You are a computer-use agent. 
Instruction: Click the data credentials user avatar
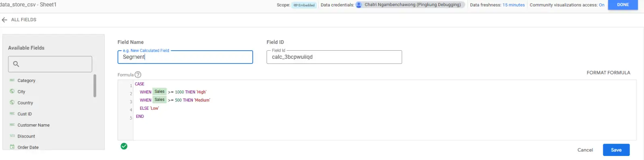click(359, 5)
